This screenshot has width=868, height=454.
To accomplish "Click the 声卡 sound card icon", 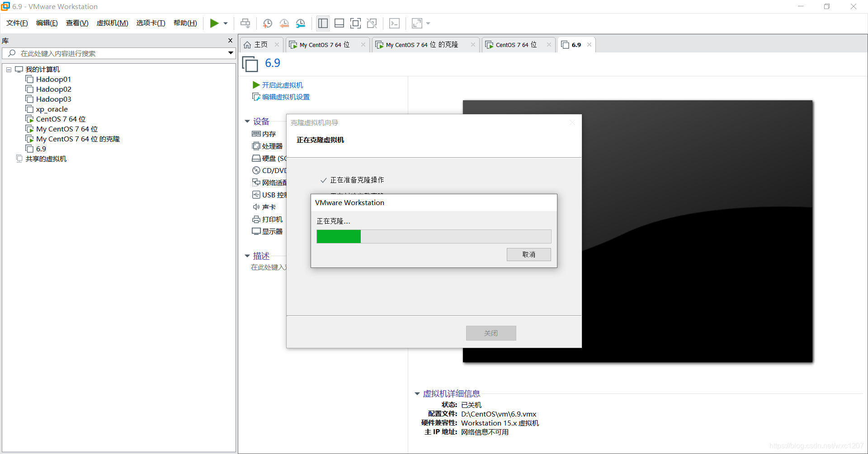I will 256,207.
